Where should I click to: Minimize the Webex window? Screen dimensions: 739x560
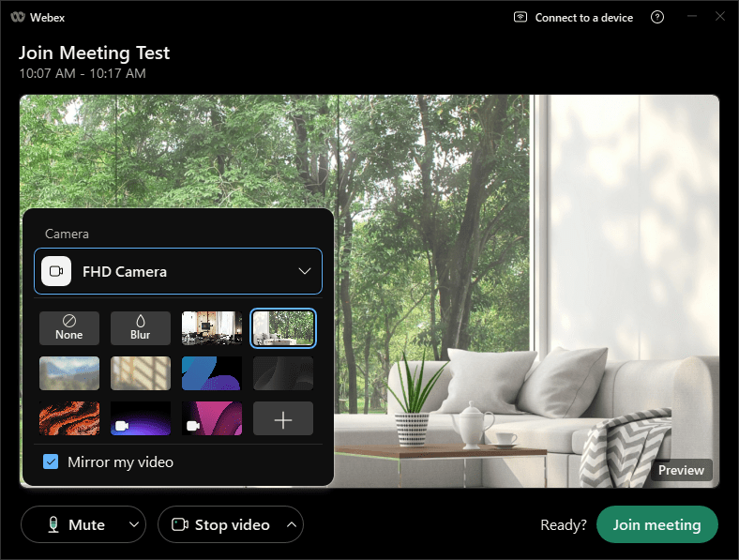tap(692, 17)
